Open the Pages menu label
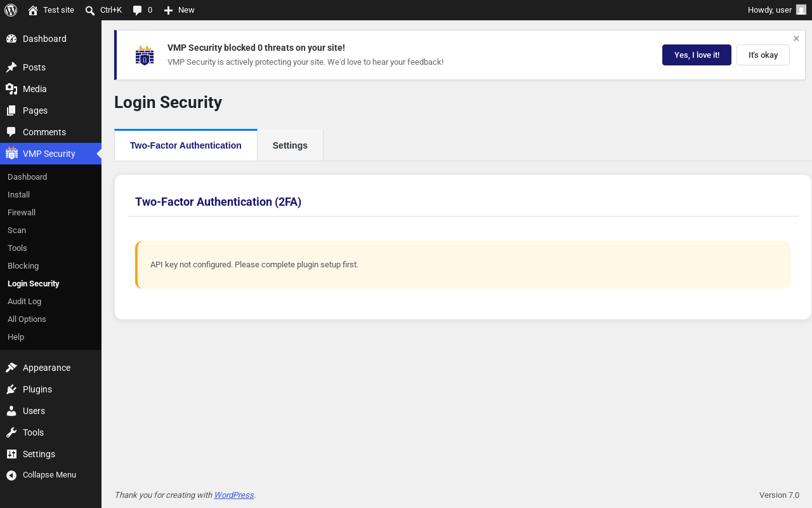The height and width of the screenshot is (508, 812). pos(36,110)
